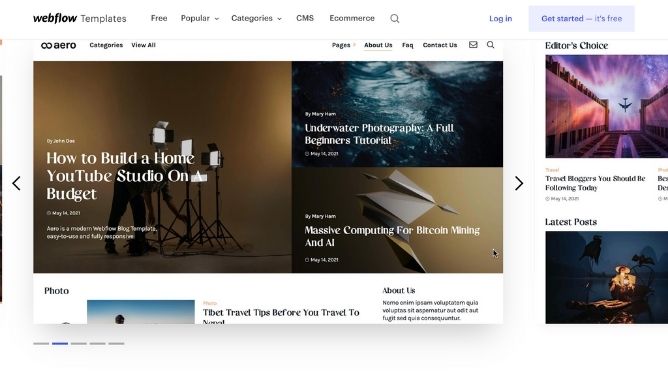This screenshot has height=374, width=668.
Task: Click By Mary Ham on underwater article
Action: click(320, 114)
